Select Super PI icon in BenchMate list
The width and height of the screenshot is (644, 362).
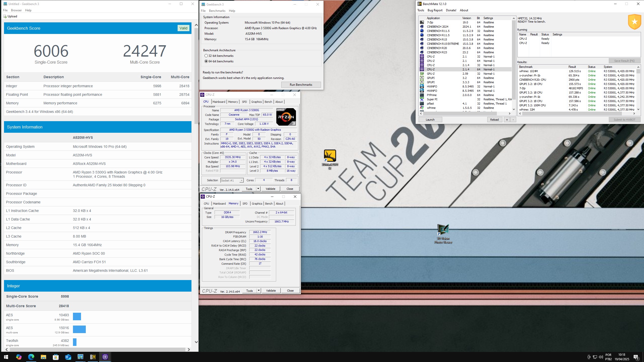click(x=422, y=99)
